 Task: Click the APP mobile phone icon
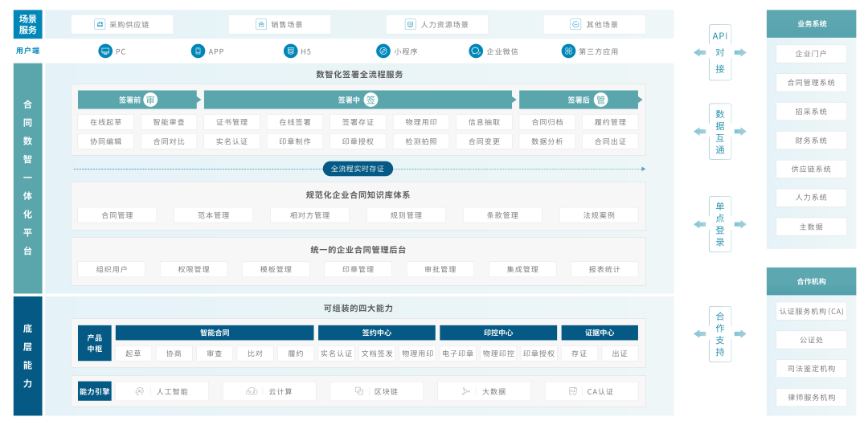(x=198, y=51)
